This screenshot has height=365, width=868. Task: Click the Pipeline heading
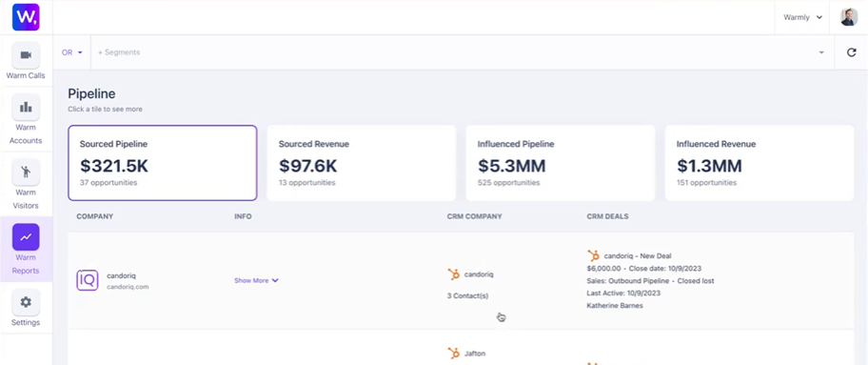coord(92,93)
